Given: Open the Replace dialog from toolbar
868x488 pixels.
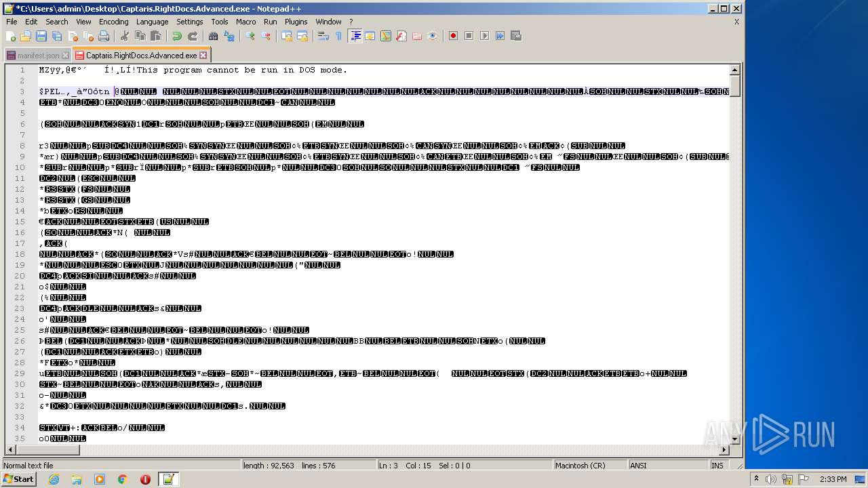Looking at the screenshot, I should (x=229, y=36).
